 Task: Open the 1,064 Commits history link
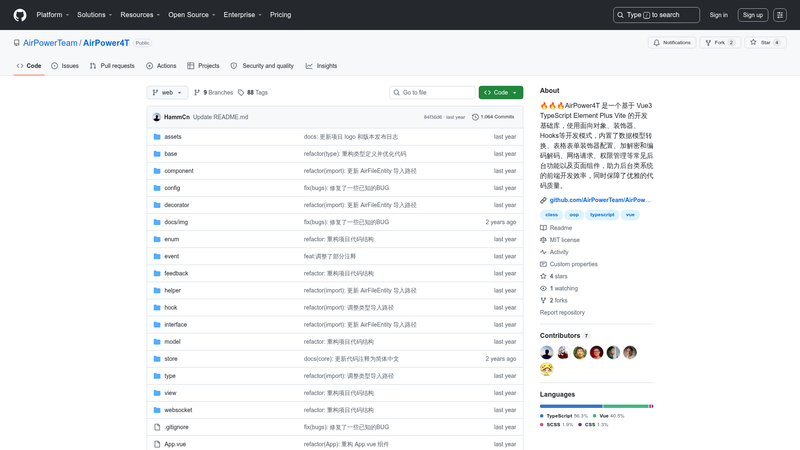(x=493, y=117)
